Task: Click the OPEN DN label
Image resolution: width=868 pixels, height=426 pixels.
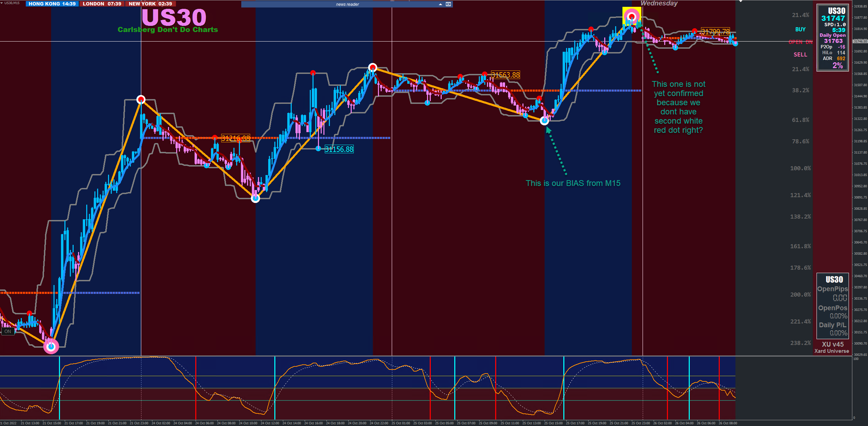Action: coord(800,42)
